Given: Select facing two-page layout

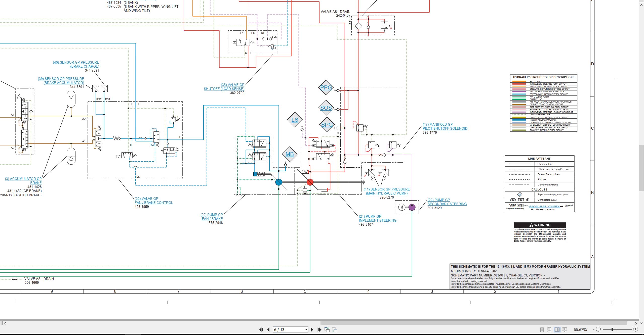Looking at the screenshot, I should 557,329.
